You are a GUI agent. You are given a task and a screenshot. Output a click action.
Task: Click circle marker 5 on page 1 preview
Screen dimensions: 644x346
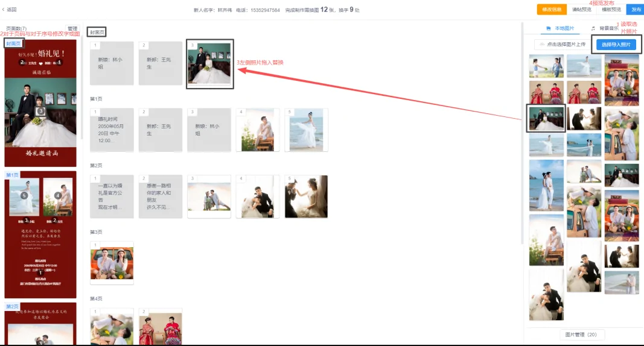24,196
